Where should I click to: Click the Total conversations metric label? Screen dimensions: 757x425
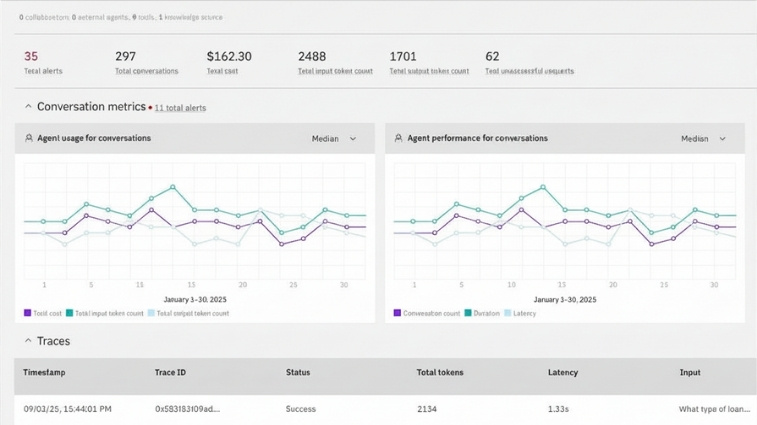pos(146,71)
